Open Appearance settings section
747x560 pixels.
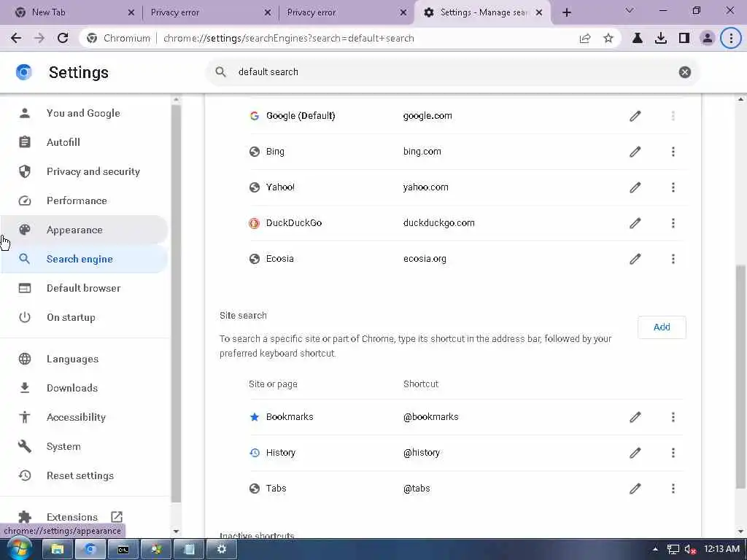pyautogui.click(x=83, y=230)
